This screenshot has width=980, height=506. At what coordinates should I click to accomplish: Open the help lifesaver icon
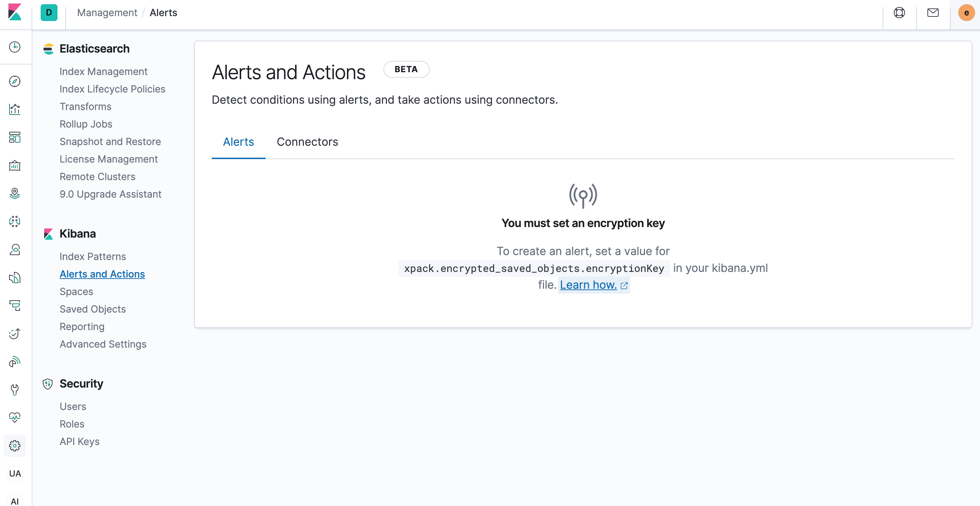(899, 13)
